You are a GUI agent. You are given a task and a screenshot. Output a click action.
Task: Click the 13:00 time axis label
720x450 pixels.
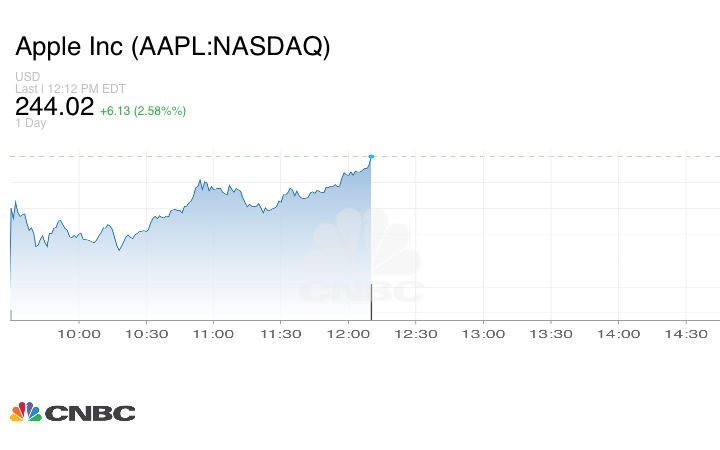(482, 334)
